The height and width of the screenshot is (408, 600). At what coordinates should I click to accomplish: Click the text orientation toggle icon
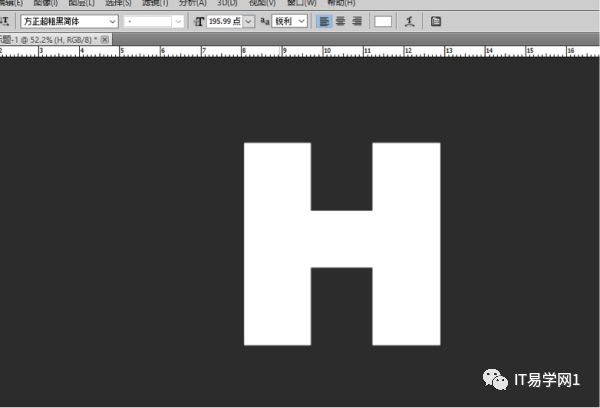(x=7, y=21)
